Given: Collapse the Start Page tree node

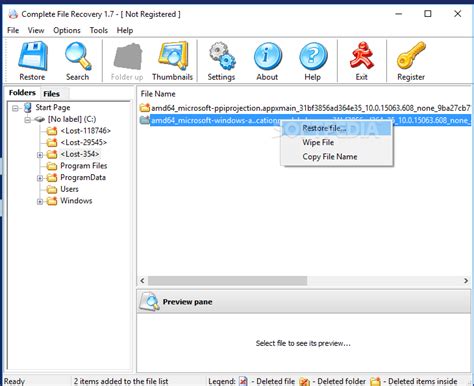Looking at the screenshot, I should click(x=15, y=108).
